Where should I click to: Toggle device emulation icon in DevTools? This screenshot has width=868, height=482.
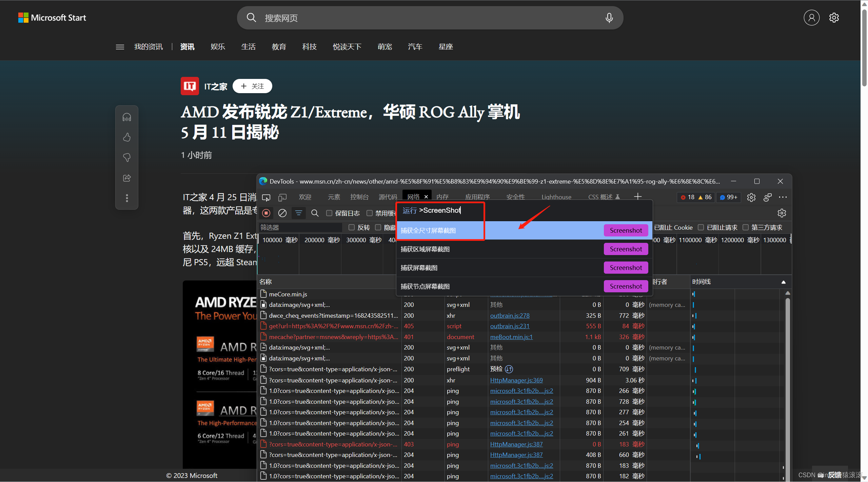point(282,197)
